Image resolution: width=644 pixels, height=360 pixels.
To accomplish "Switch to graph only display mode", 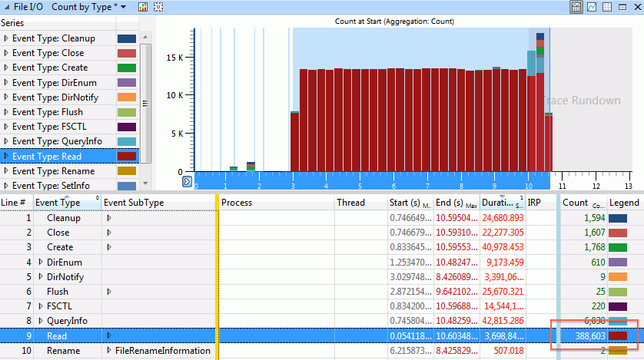I will [592, 7].
